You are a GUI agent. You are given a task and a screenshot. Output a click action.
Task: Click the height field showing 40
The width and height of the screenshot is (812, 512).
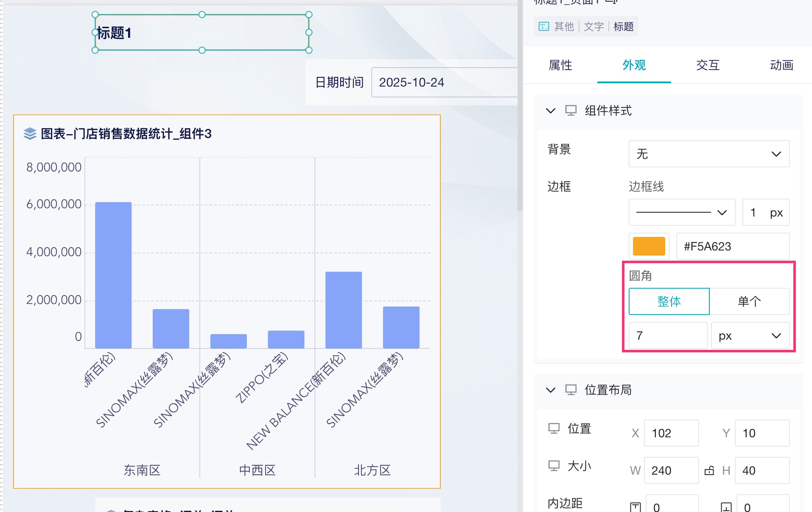pos(762,470)
